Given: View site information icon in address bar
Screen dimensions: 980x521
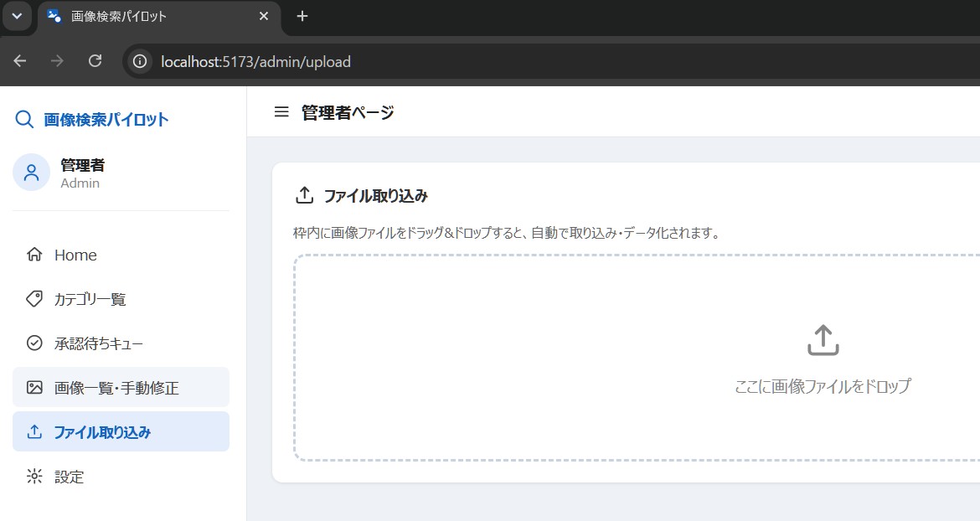Looking at the screenshot, I should coord(140,61).
